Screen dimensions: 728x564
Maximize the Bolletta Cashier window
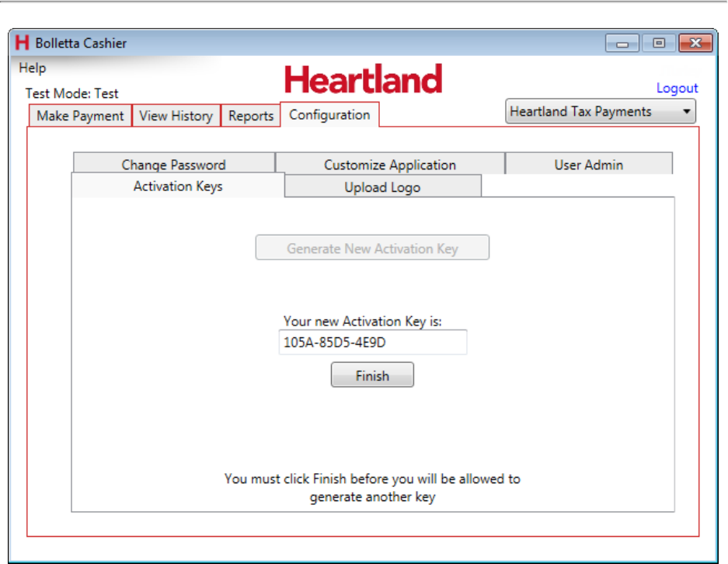click(x=659, y=44)
